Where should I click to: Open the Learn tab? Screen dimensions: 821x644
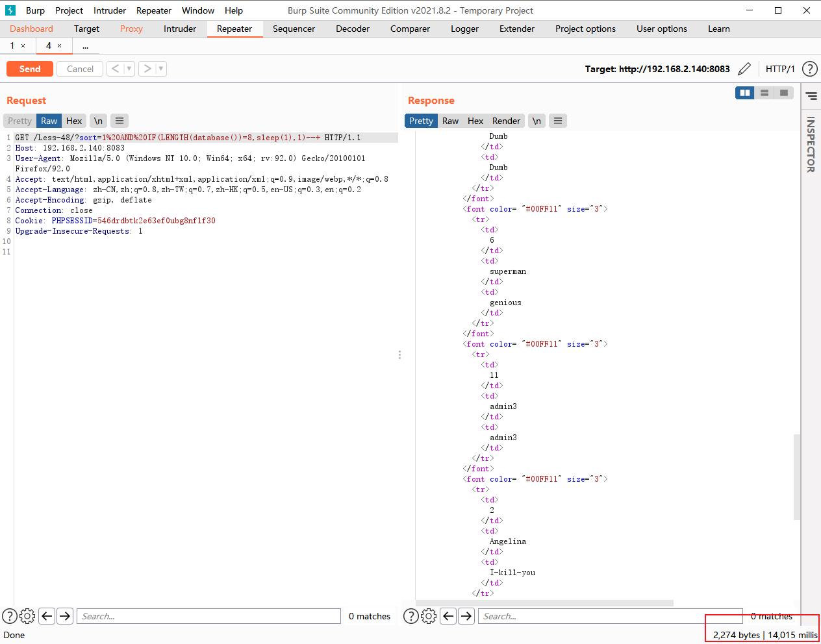click(x=719, y=29)
